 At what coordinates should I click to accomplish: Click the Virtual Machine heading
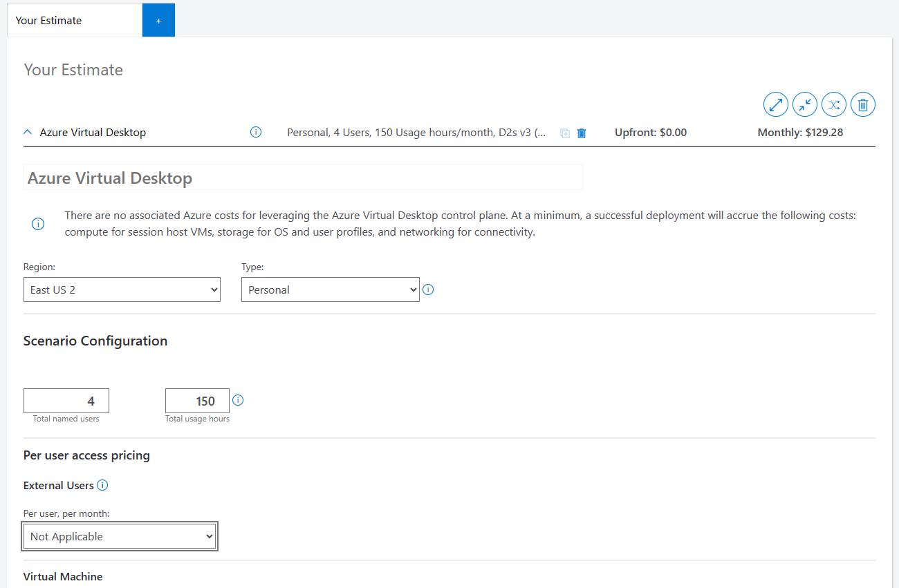point(63,576)
